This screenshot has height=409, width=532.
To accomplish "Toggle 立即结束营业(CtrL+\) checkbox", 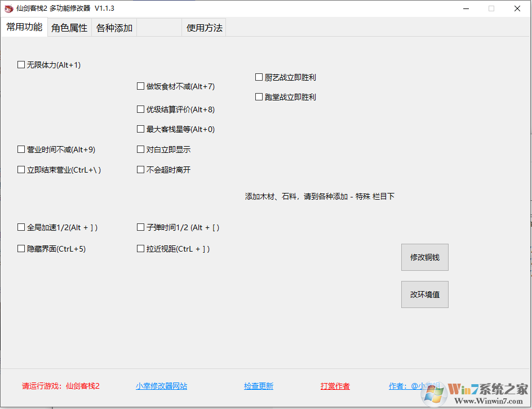I will [21, 169].
